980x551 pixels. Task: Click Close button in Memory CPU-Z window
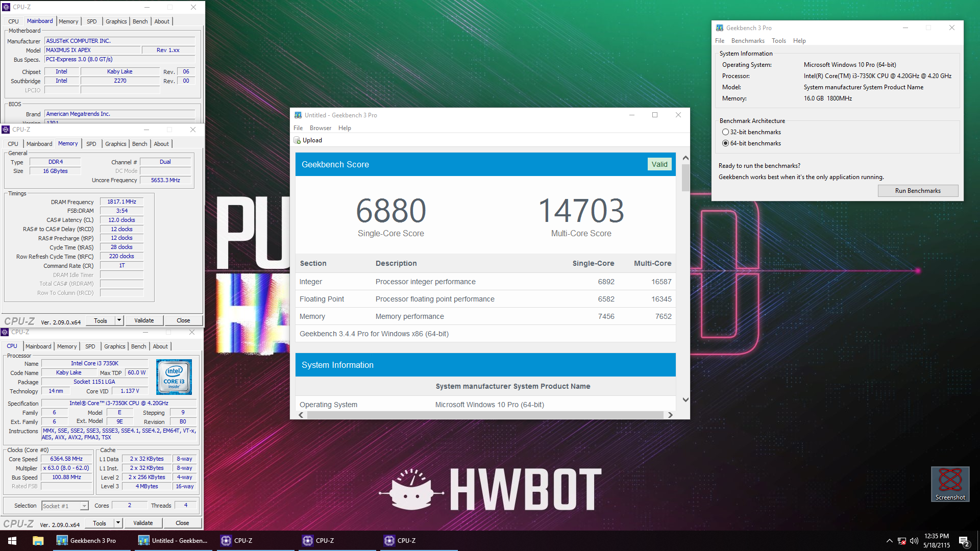[183, 320]
